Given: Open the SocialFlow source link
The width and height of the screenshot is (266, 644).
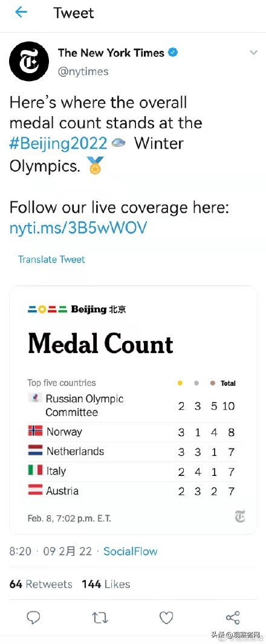Looking at the screenshot, I should (130, 551).
